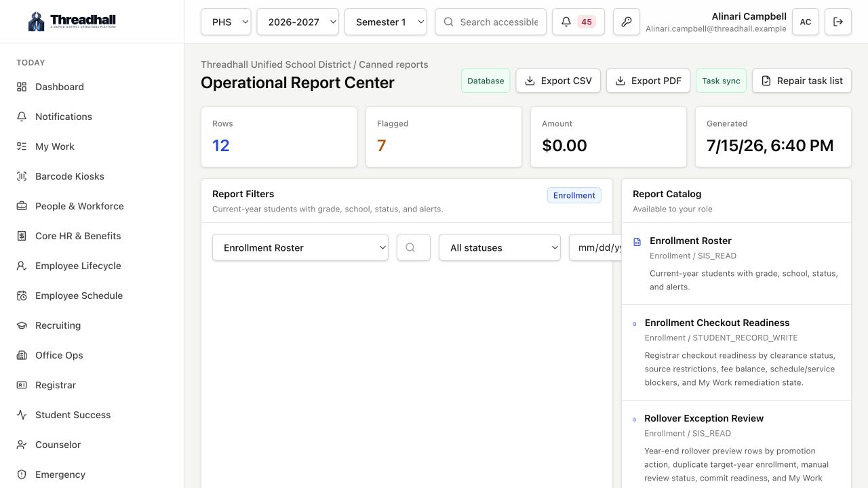Click the Notifications bell icon in sidebar
Screen dimensions: 868x488
tap(22, 117)
